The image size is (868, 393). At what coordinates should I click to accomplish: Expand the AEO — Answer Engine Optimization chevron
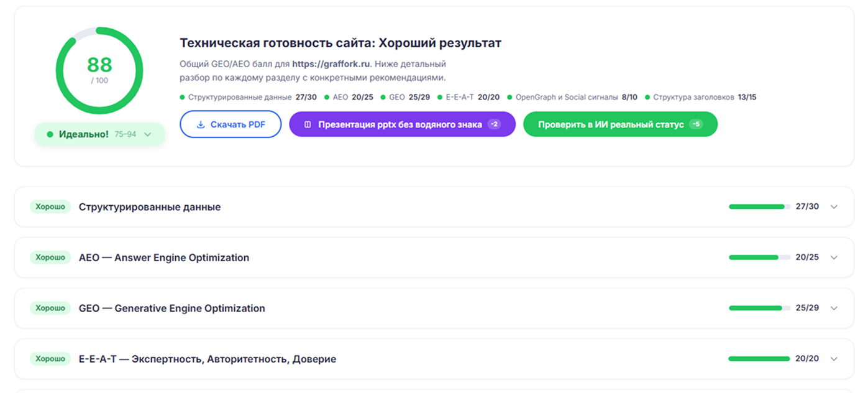(834, 257)
